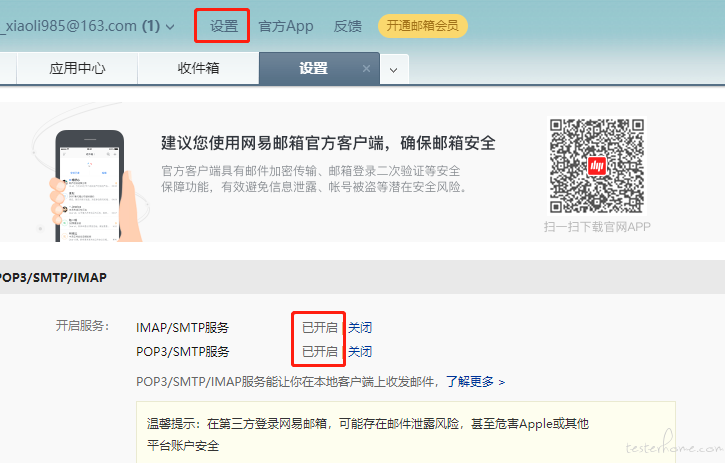Viewport: 725px width, 463px height.
Task: Open the 反馈 feedback link
Action: [x=347, y=26]
